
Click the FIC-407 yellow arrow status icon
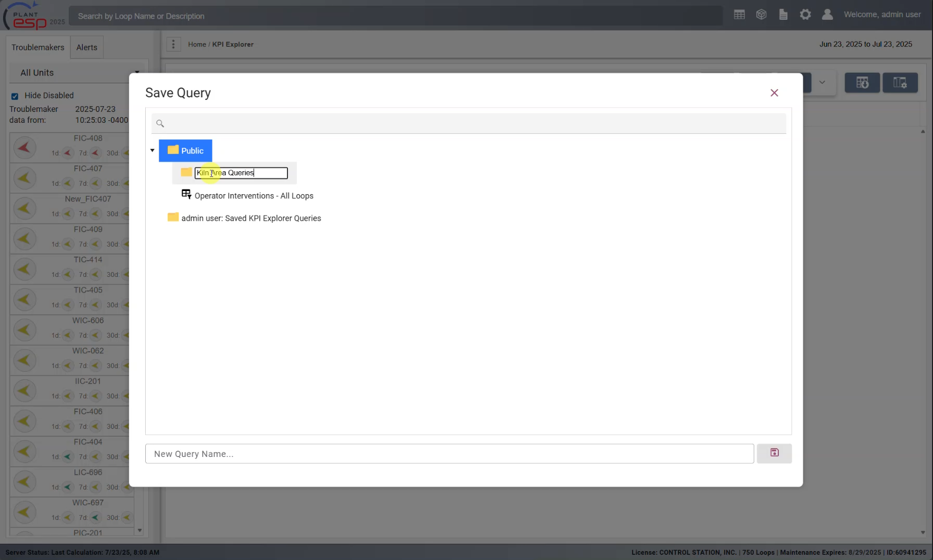(x=24, y=178)
